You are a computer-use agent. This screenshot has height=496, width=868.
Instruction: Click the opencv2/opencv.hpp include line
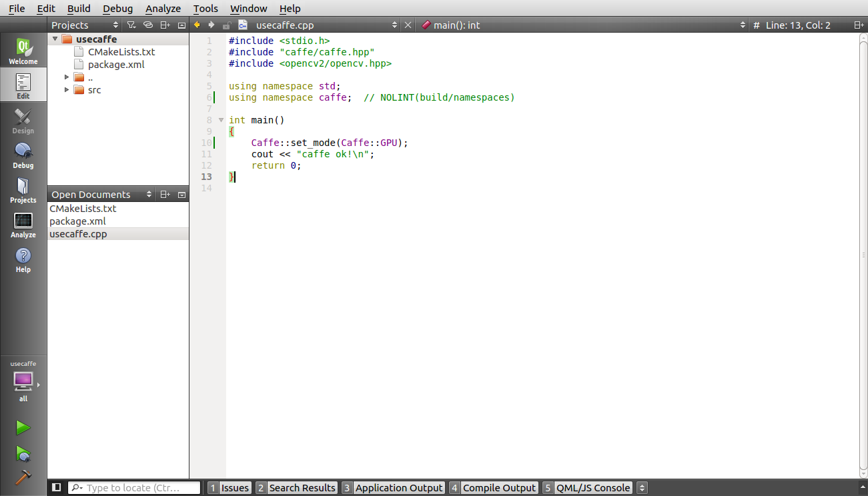pos(310,63)
